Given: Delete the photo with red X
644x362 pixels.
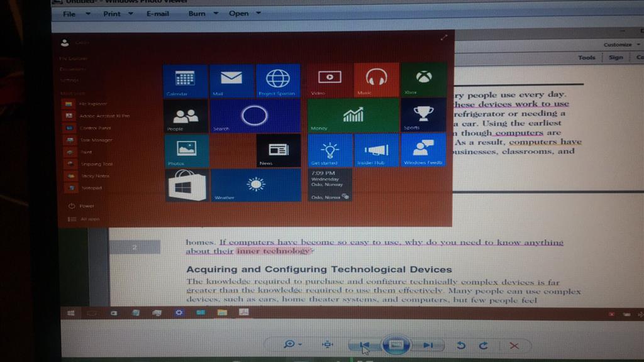Looking at the screenshot, I should (514, 346).
